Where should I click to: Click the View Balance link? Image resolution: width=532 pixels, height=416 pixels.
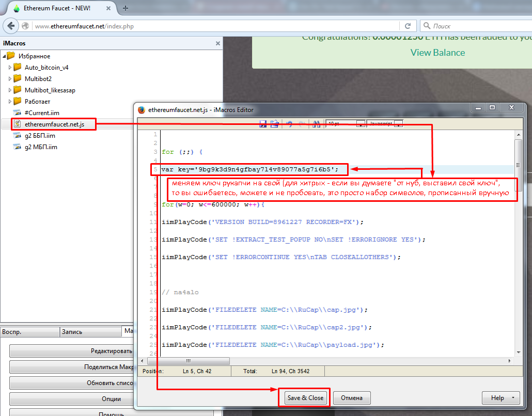437,53
